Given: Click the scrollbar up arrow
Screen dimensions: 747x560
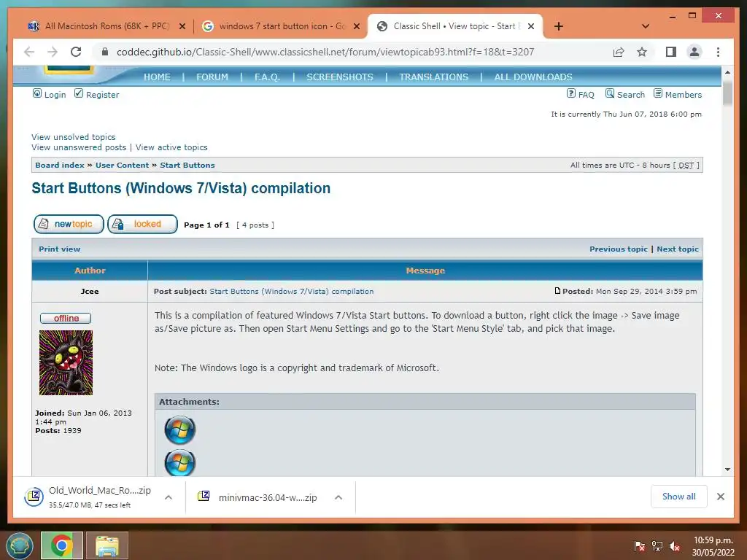Looking at the screenshot, I should coord(727,72).
